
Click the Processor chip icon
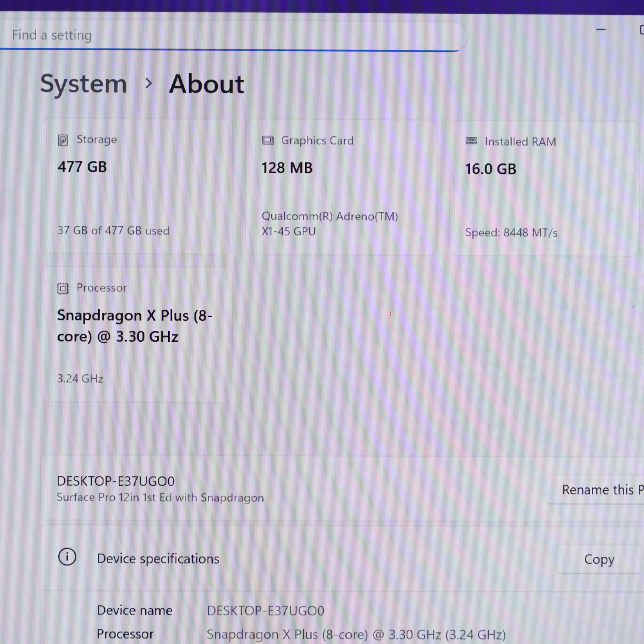click(x=63, y=288)
